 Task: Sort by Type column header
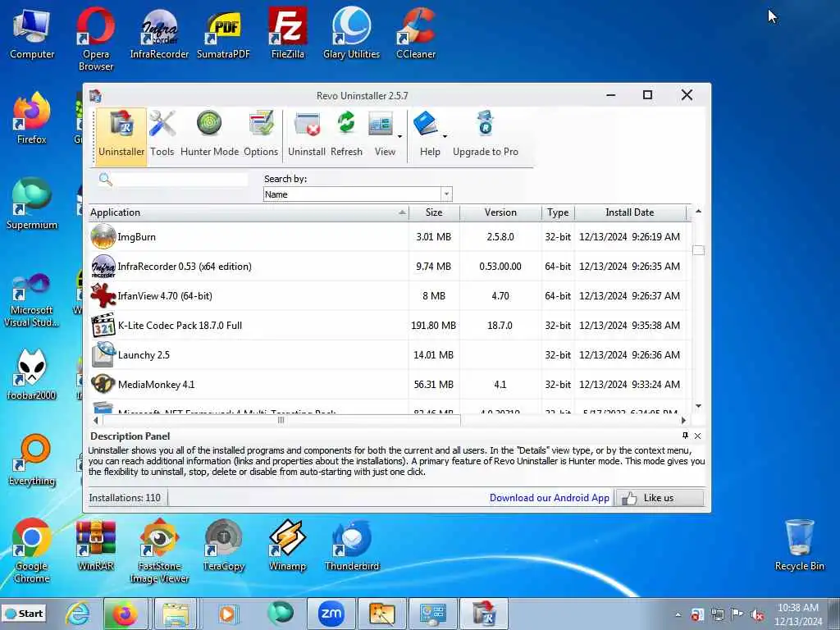(x=558, y=212)
